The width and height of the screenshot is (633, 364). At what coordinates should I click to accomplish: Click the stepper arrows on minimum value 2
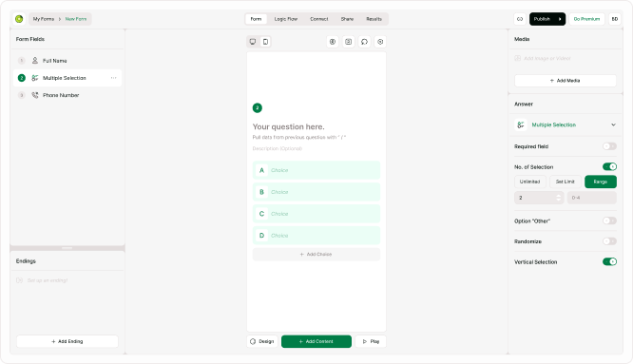pyautogui.click(x=559, y=198)
